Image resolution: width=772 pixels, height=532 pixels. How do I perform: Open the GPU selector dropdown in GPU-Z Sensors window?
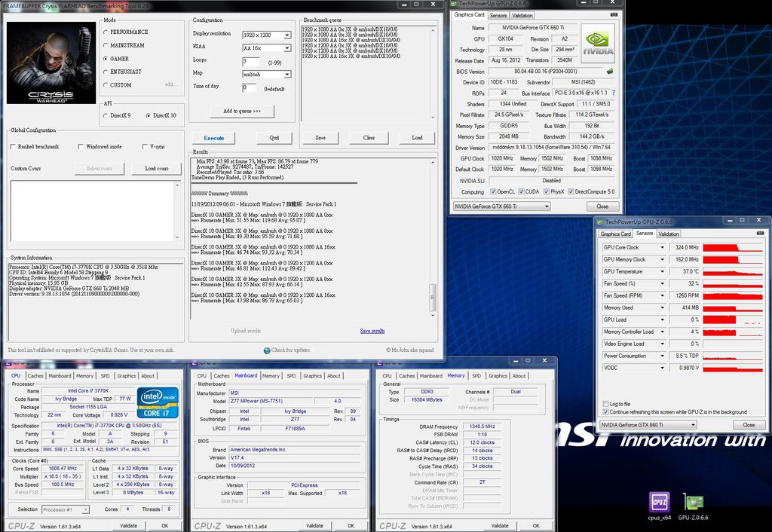[648, 425]
